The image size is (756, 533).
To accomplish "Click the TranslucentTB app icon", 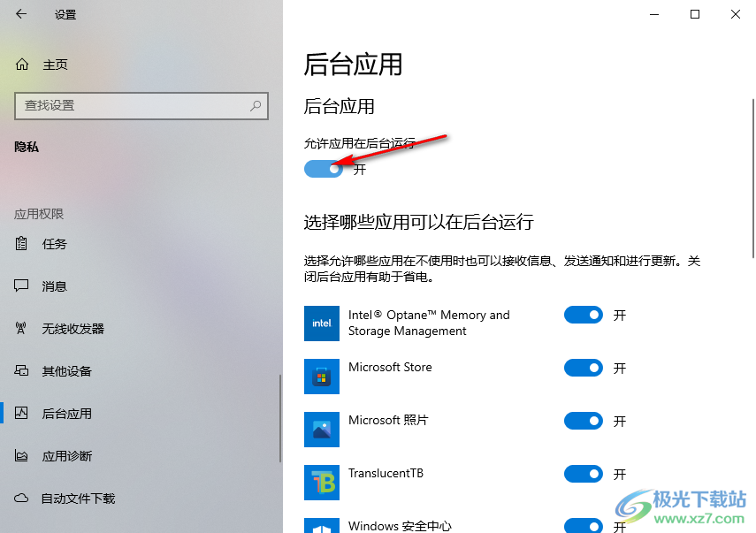I will [x=322, y=483].
